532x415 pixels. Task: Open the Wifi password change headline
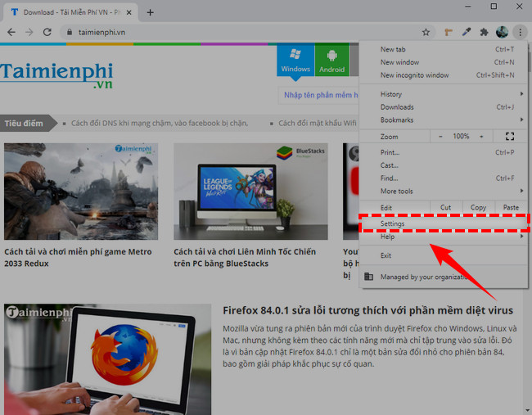(318, 123)
